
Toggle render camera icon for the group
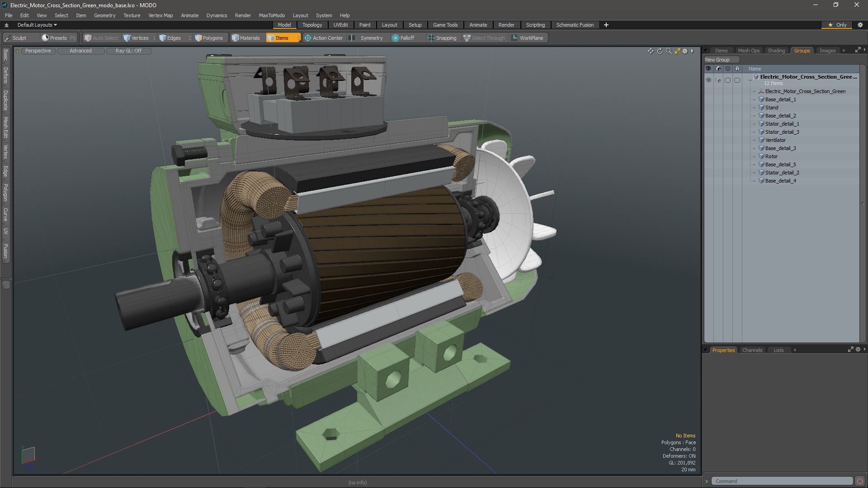tap(718, 80)
